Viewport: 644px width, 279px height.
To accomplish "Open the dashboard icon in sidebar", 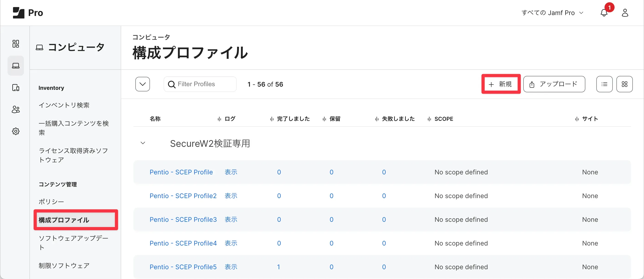I will tap(16, 44).
